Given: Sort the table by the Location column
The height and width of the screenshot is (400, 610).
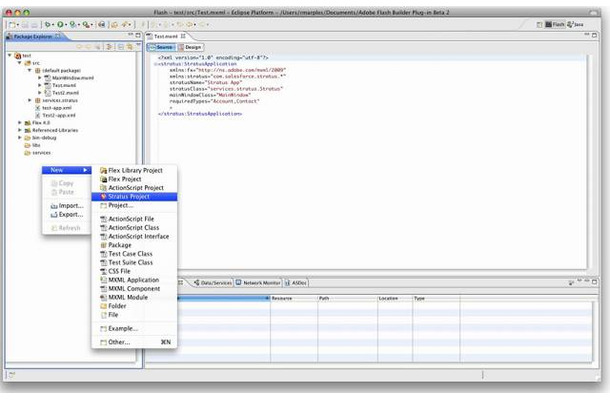Looking at the screenshot, I should point(395,298).
